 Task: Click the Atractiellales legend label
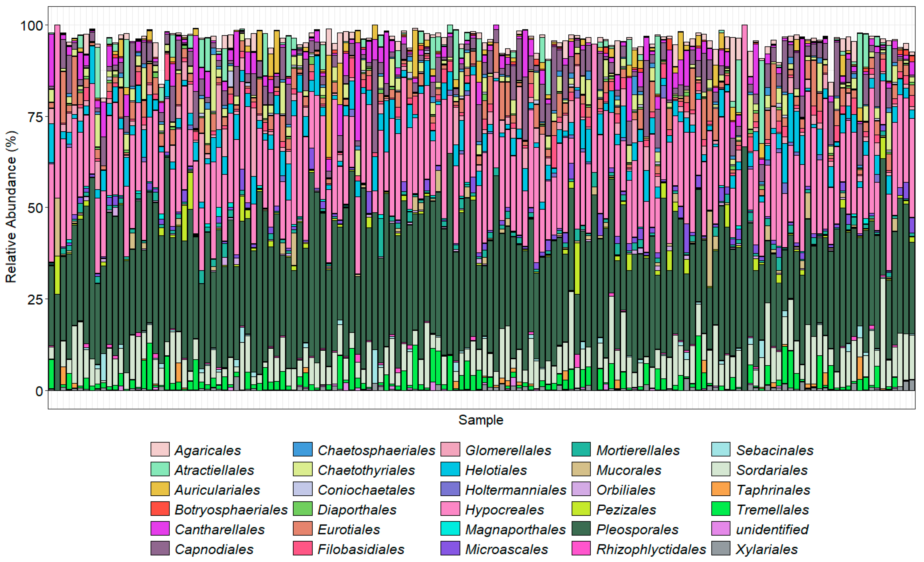pos(215,470)
